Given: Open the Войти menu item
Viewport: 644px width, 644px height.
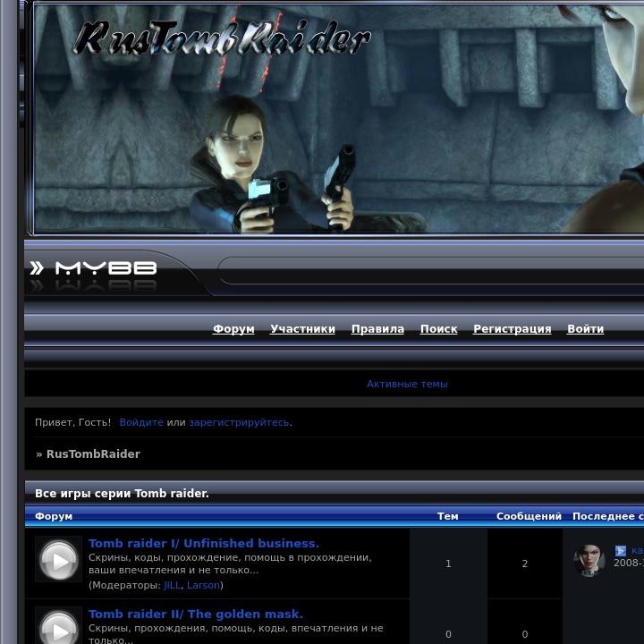Looking at the screenshot, I should pyautogui.click(x=585, y=329).
